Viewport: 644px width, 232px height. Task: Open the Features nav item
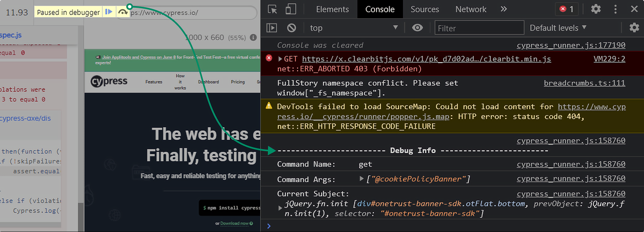pos(154,82)
